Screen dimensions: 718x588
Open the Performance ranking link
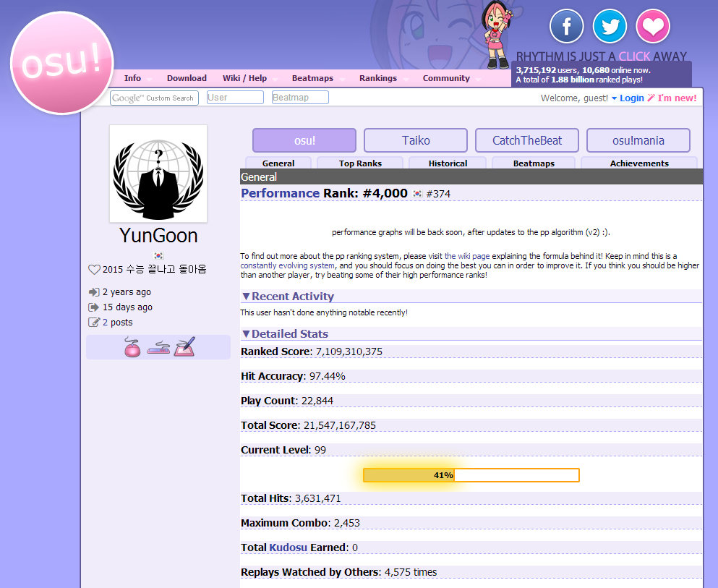point(281,193)
